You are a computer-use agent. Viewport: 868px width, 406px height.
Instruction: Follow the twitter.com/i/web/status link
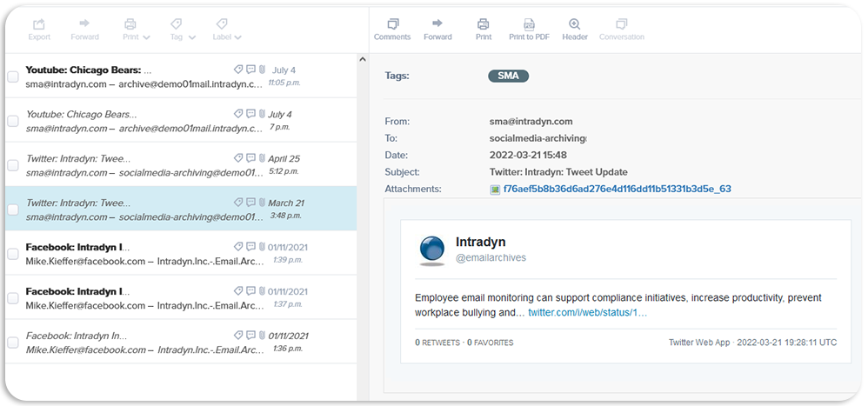coord(587,312)
